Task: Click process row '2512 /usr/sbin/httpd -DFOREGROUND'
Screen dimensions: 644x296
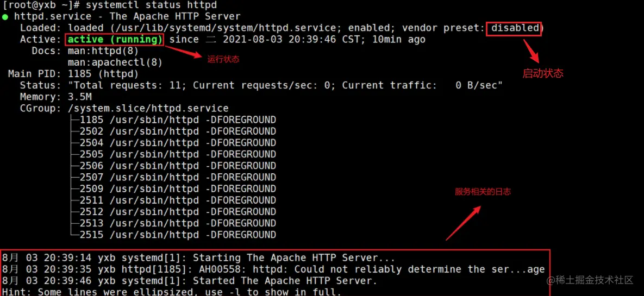Action: pos(178,212)
